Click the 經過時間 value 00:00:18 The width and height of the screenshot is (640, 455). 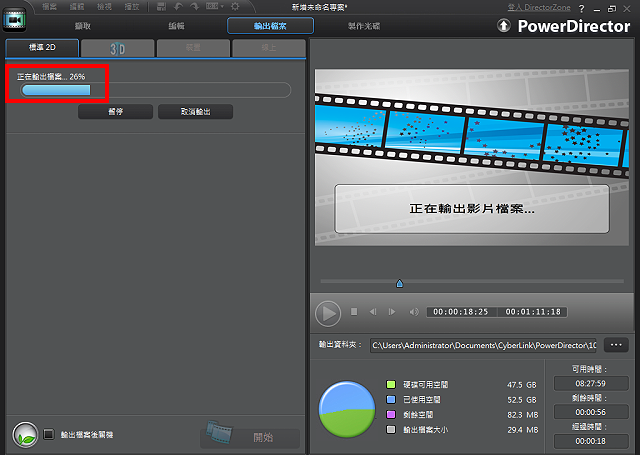(591, 441)
